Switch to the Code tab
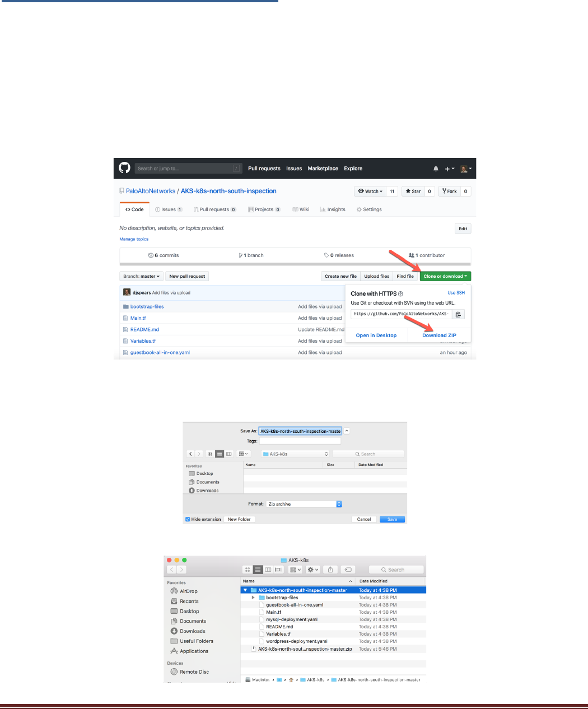The image size is (588, 709). click(x=134, y=209)
